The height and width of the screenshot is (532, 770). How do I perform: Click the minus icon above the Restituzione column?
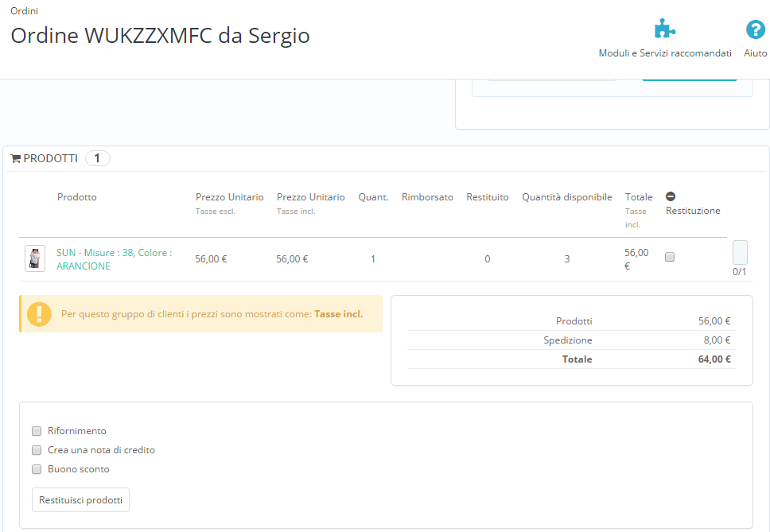click(671, 196)
